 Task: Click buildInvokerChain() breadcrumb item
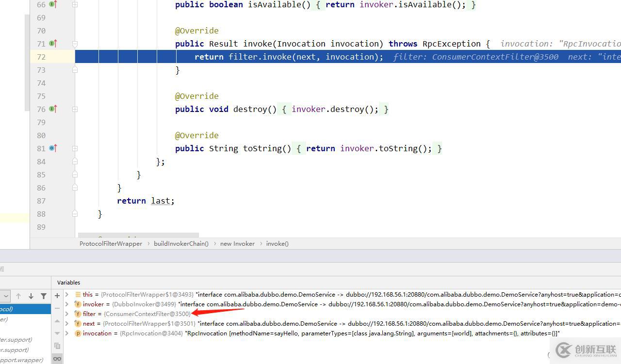pos(181,244)
